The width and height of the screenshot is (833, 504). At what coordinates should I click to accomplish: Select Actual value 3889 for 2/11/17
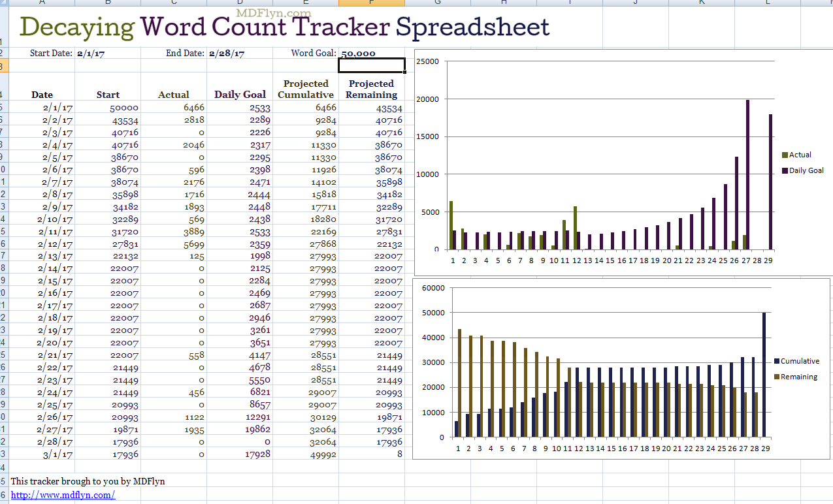coord(194,232)
